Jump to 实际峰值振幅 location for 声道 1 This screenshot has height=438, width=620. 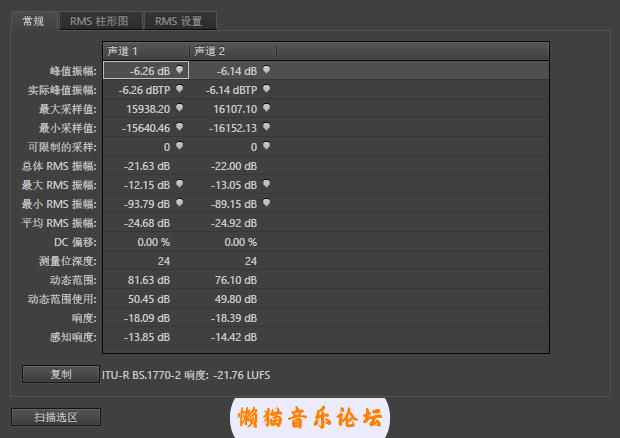pos(179,89)
